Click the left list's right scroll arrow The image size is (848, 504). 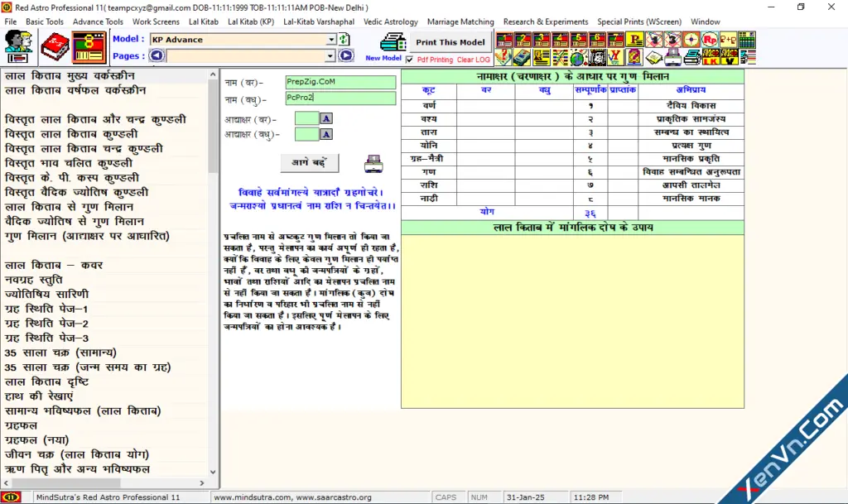202,483
